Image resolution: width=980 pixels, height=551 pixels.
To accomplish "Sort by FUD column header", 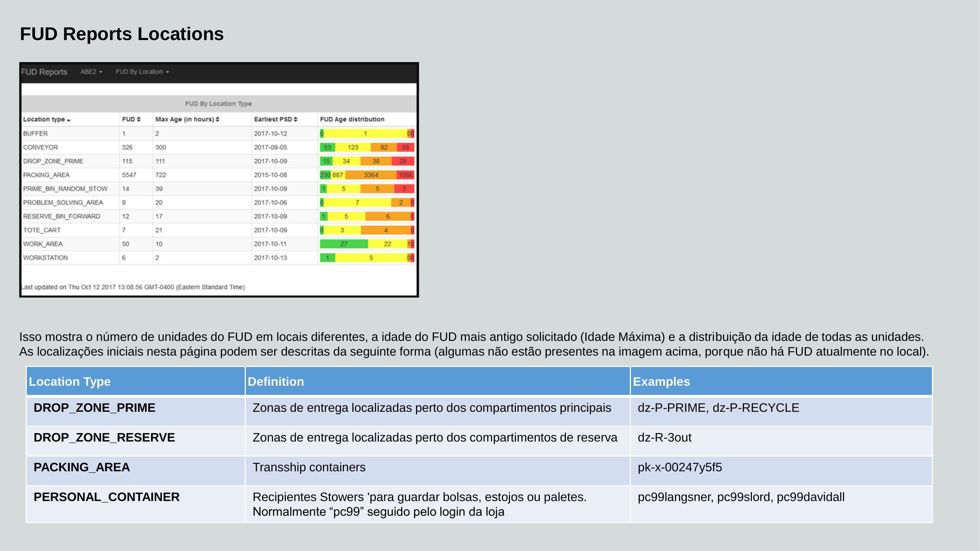I will click(x=131, y=119).
